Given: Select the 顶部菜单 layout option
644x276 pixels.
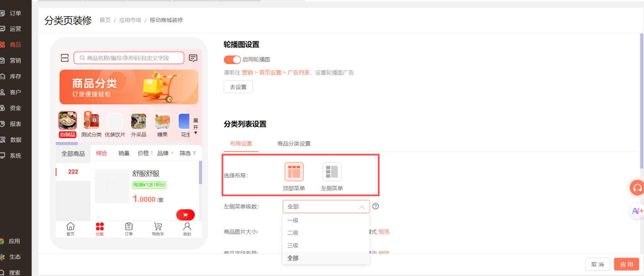Looking at the screenshot, I should pos(294,177).
